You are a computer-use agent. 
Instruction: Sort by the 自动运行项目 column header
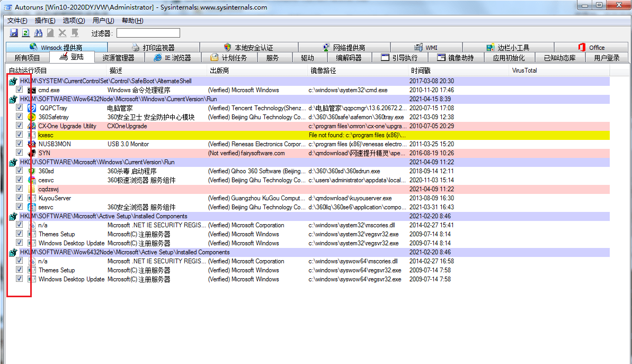[56, 70]
